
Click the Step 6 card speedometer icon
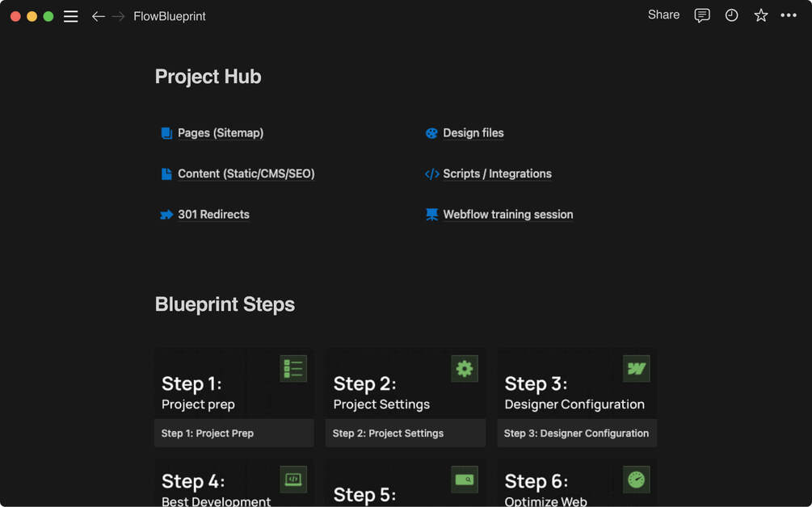click(636, 480)
